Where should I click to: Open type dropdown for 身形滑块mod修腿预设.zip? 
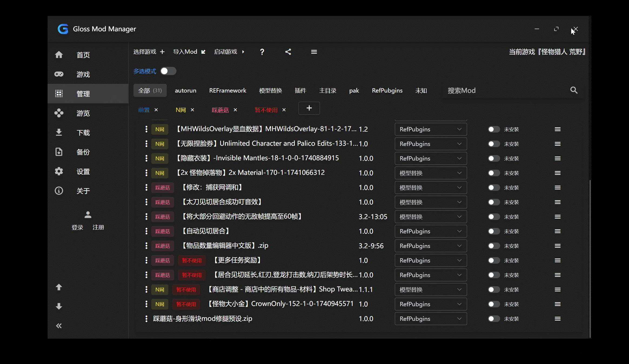pos(431,319)
